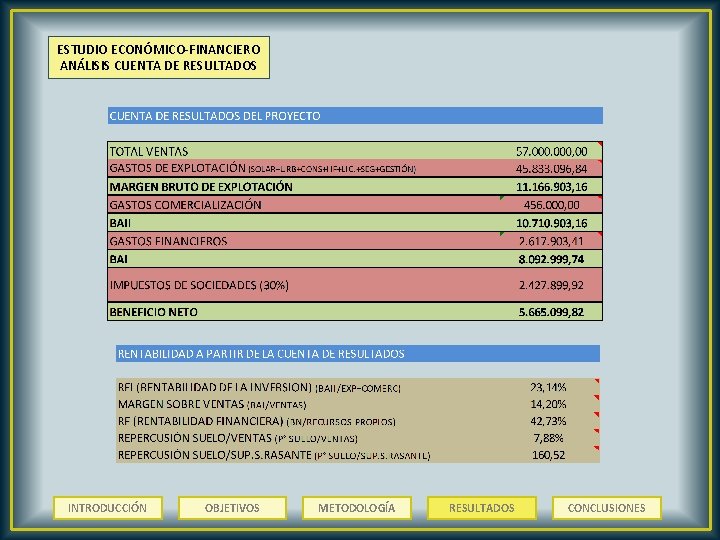Click the CUENTA DE RESULTADOS DEL PROYECTO header
The height and width of the screenshot is (540, 720).
355,116
